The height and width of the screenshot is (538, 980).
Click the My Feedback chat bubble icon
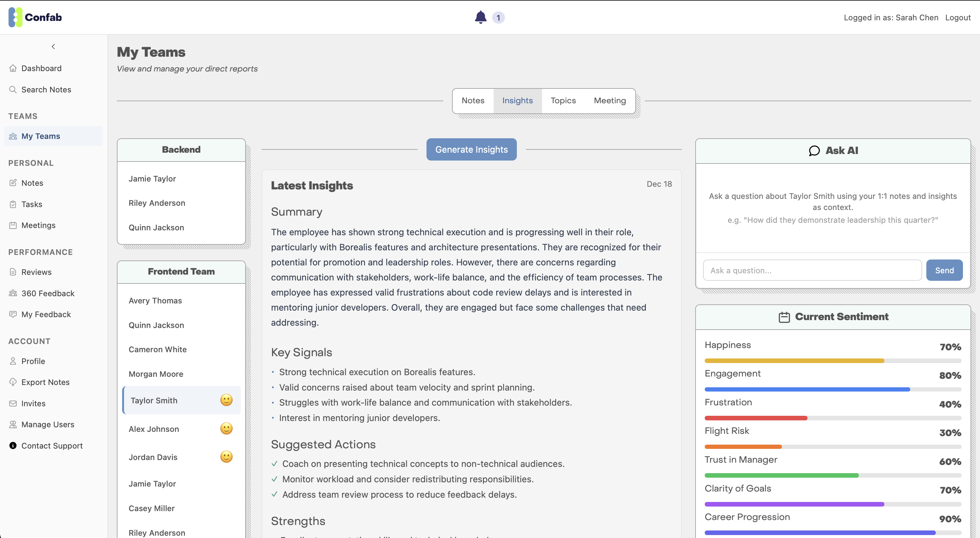(13, 314)
